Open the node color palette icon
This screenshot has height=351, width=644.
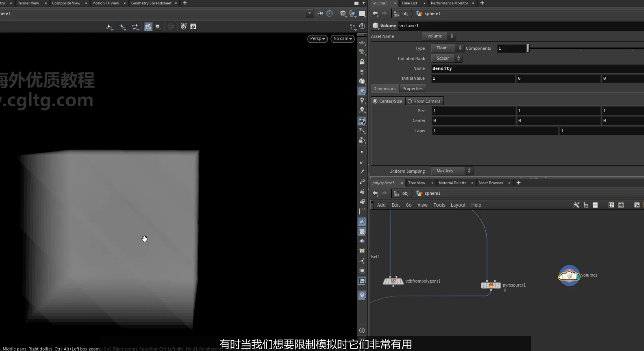(611, 205)
